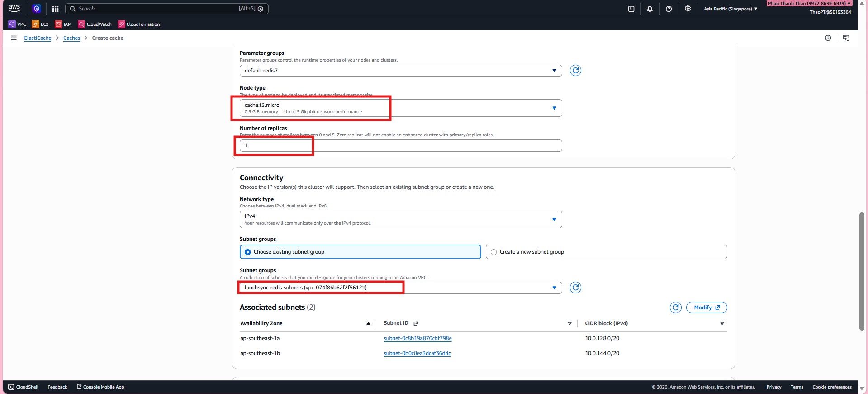The height and width of the screenshot is (394, 868).
Task: Open EC2 favorite shortcut
Action: (x=40, y=24)
